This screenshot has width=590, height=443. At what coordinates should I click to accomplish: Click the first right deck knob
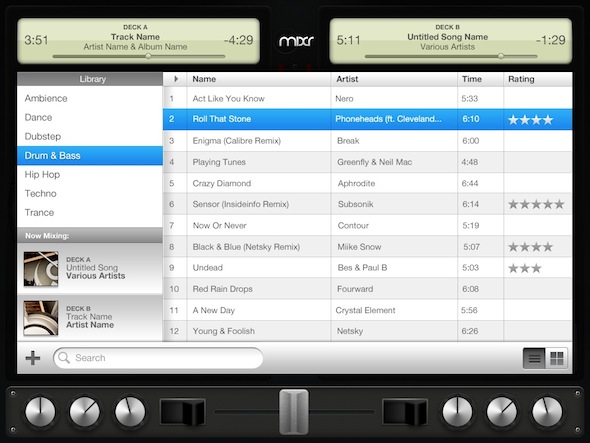pyautogui.click(x=457, y=411)
